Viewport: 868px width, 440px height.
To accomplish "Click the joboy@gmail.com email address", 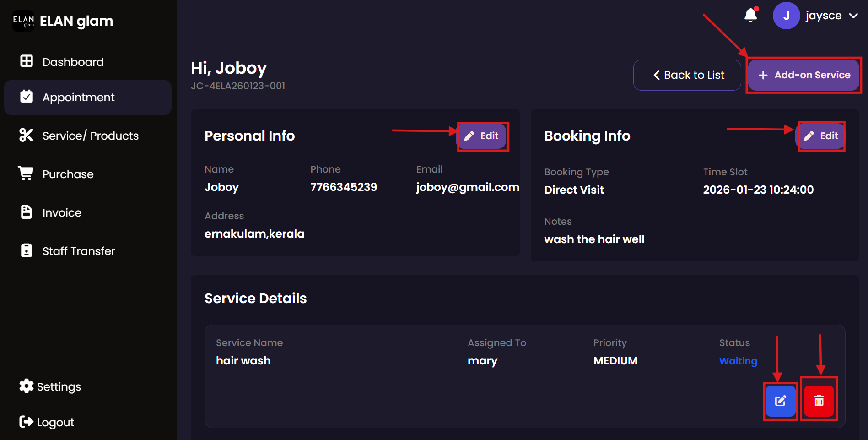I will click(467, 187).
